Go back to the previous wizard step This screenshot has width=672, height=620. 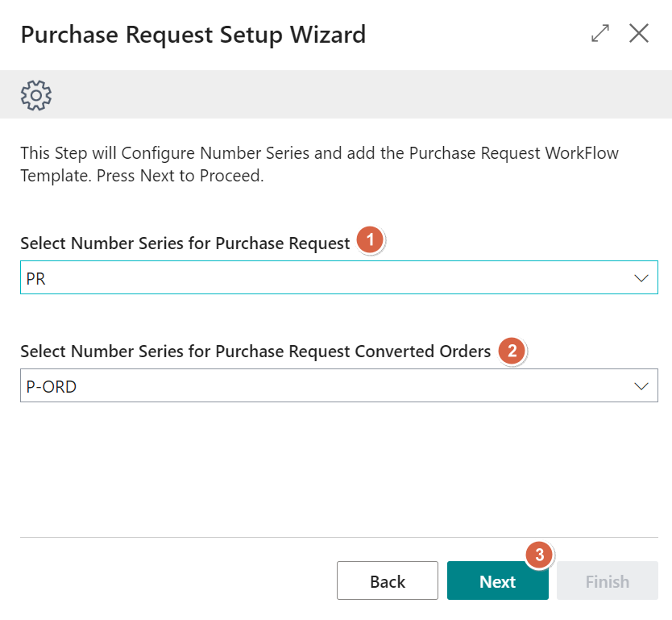(x=388, y=580)
